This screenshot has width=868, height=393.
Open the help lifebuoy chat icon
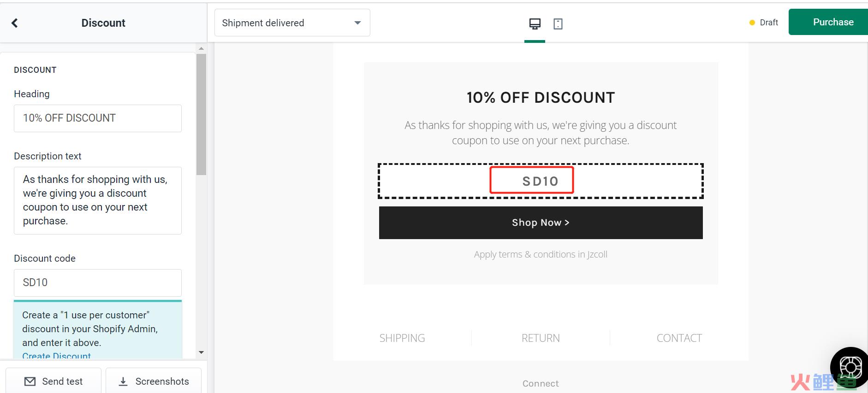tap(850, 368)
